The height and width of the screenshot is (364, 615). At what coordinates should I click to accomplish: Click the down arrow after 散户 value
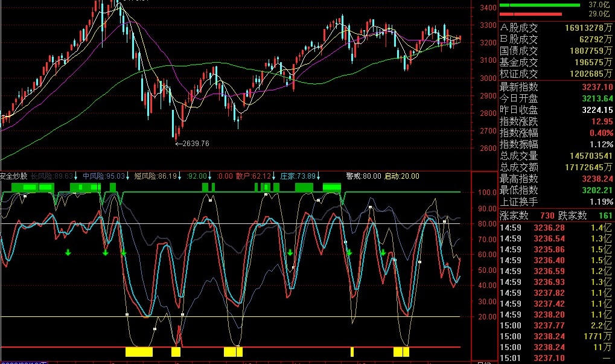(x=273, y=176)
